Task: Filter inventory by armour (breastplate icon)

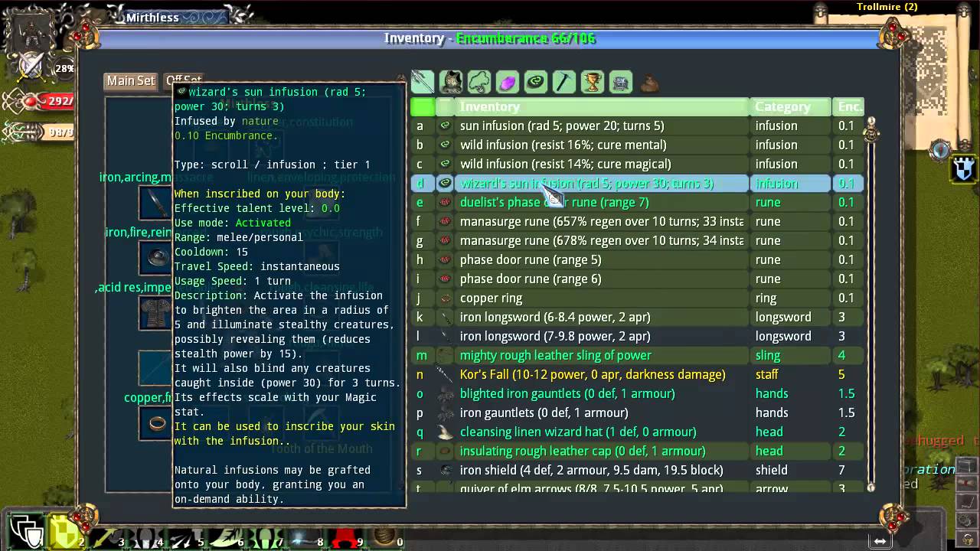Action: point(451,81)
